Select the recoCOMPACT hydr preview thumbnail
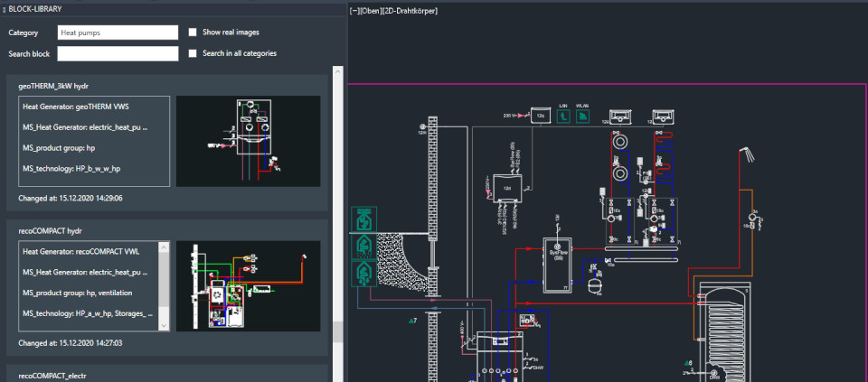The image size is (868, 382). [248, 285]
